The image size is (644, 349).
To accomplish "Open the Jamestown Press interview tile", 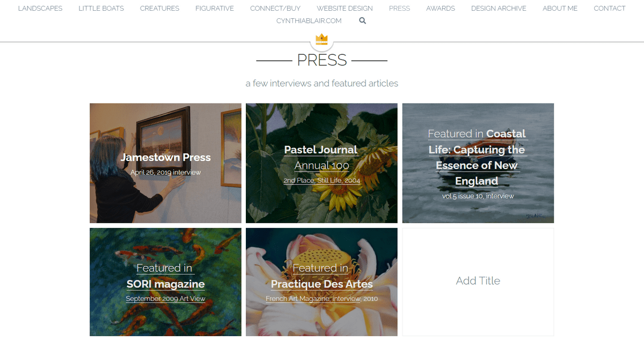I will 165,163.
